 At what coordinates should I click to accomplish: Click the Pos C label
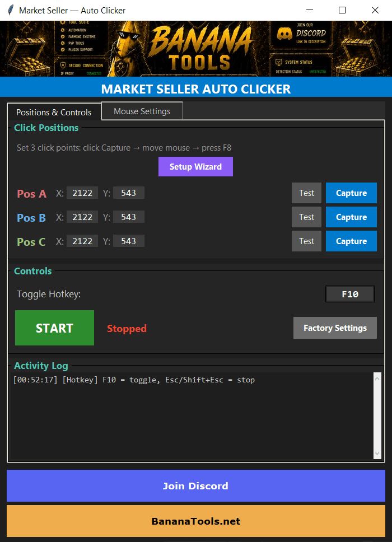pyautogui.click(x=31, y=242)
